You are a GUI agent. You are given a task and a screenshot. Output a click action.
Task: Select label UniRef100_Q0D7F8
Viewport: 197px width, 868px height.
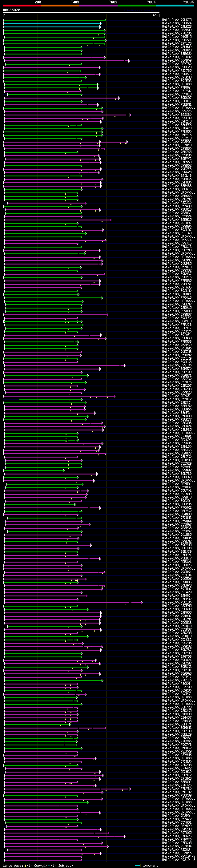tap(177, 169)
